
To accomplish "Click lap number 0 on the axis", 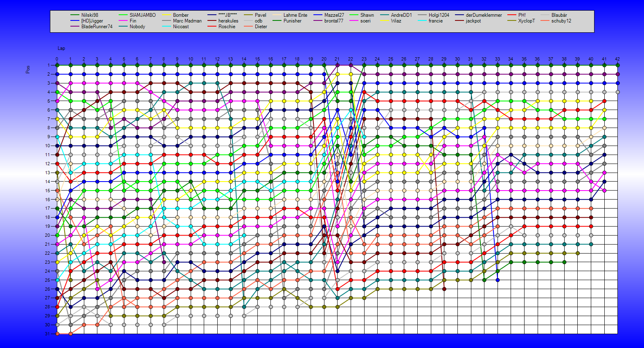I will [x=57, y=59].
